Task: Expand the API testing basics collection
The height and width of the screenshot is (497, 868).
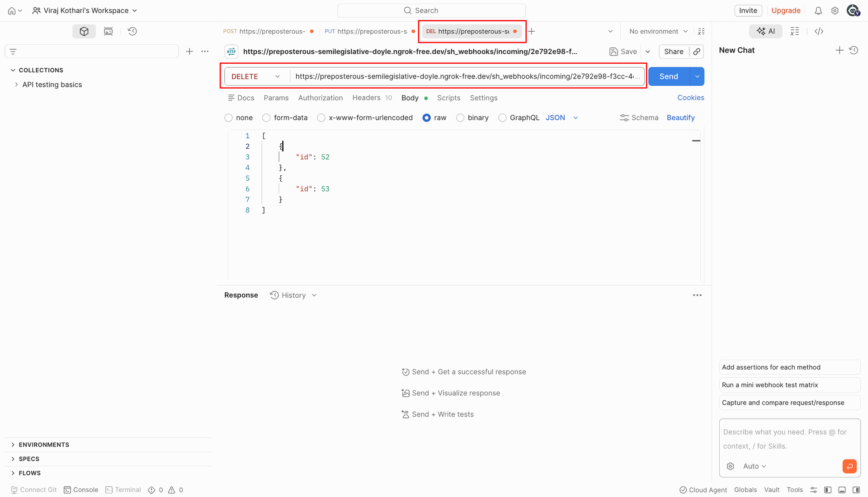Action: [52, 84]
